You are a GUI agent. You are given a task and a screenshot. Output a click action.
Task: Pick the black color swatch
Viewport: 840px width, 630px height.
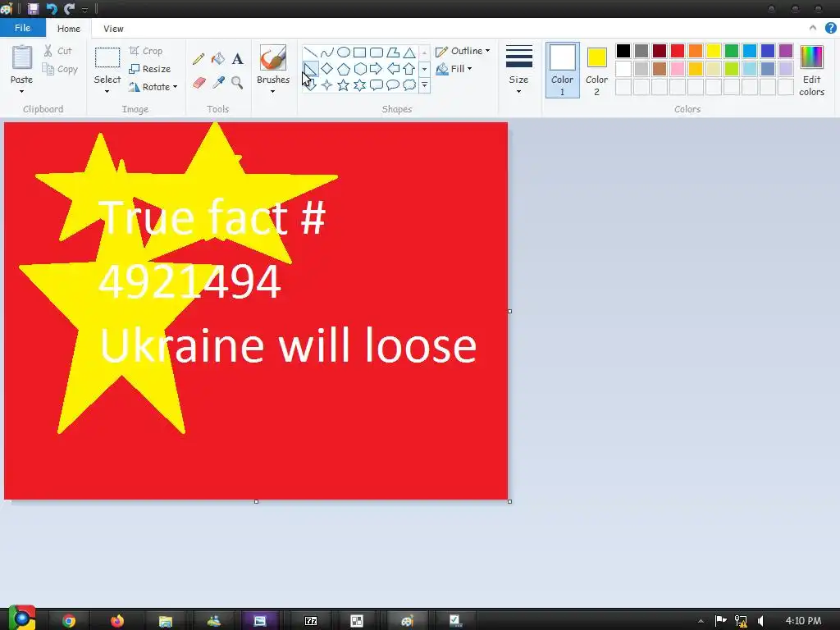click(x=623, y=50)
